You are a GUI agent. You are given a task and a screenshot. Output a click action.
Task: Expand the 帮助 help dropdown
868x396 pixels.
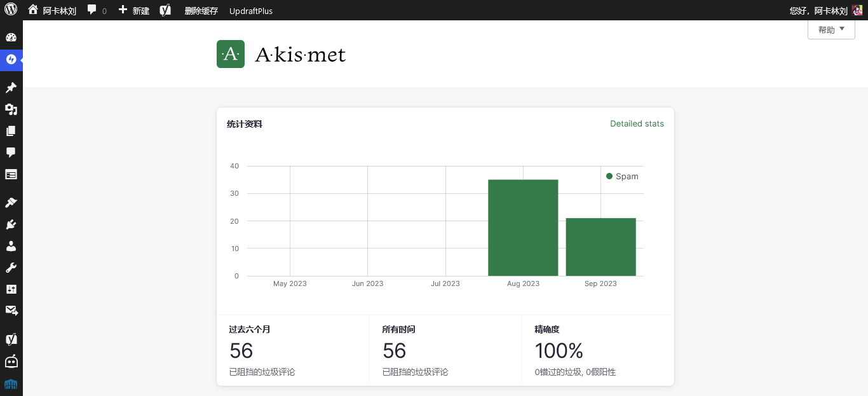pyautogui.click(x=831, y=29)
